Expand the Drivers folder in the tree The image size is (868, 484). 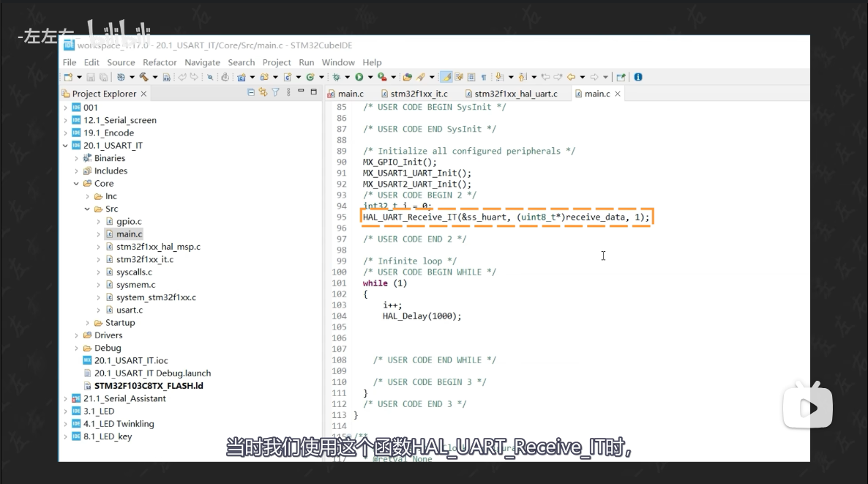[x=76, y=335]
